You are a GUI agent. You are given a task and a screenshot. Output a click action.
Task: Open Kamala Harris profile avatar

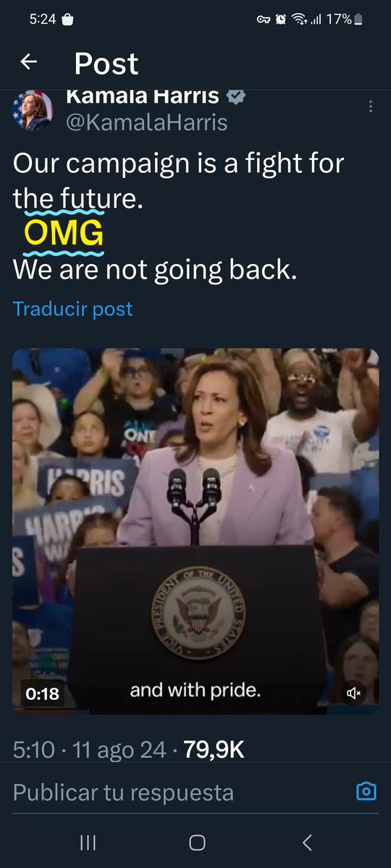pos(33,110)
